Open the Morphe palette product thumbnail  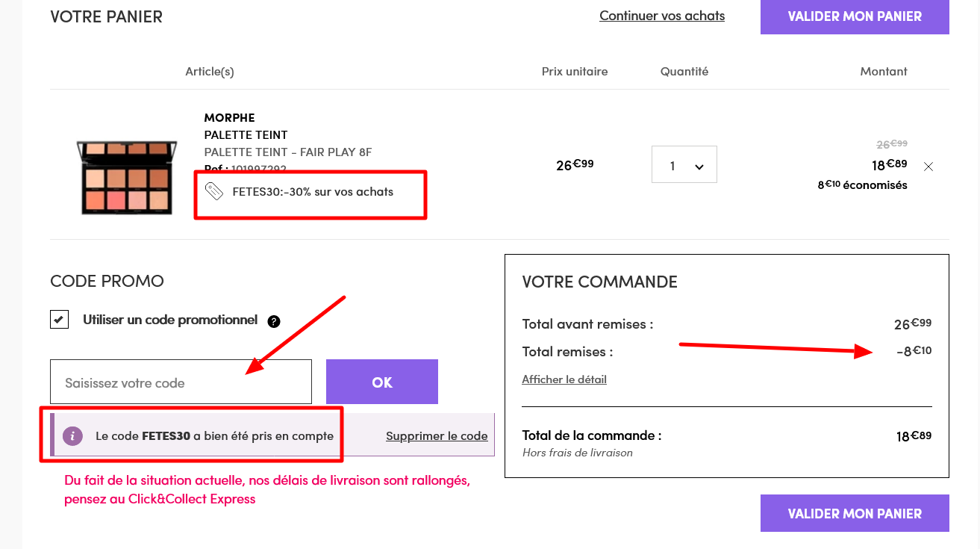127,176
